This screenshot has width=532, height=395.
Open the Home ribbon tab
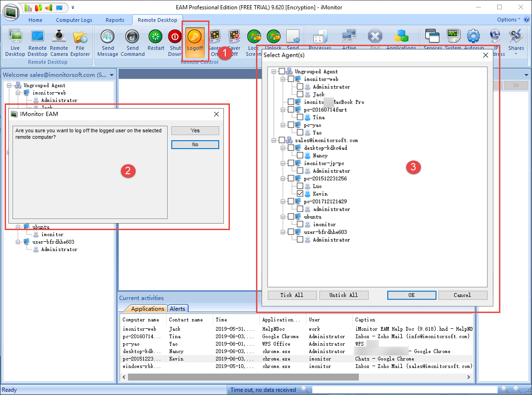(x=35, y=20)
